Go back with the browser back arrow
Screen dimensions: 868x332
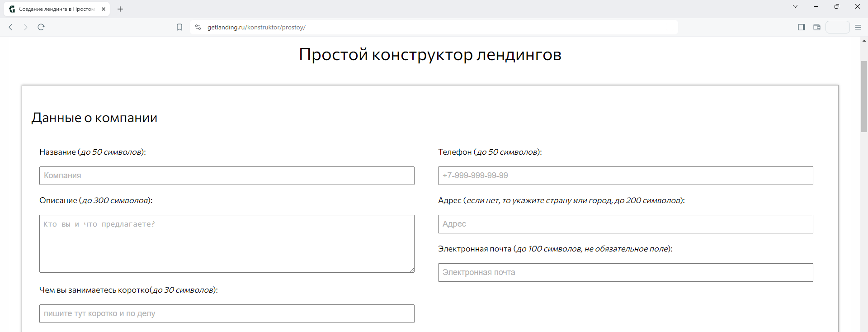coord(10,27)
